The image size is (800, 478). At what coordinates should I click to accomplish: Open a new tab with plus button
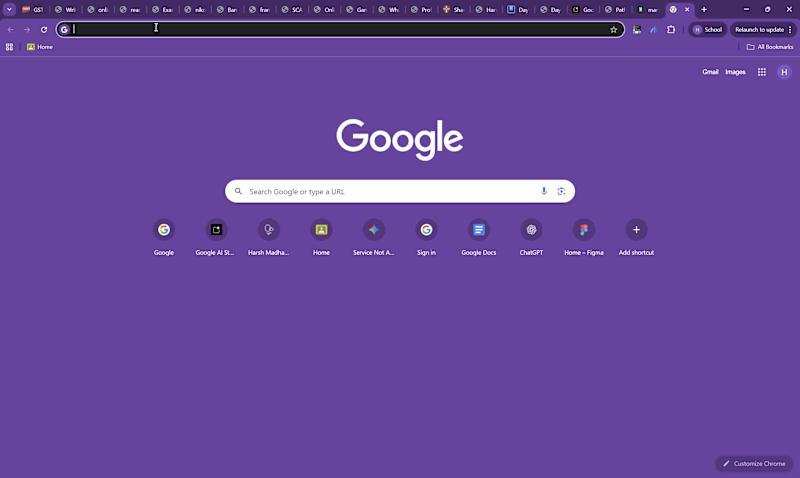pyautogui.click(x=704, y=9)
